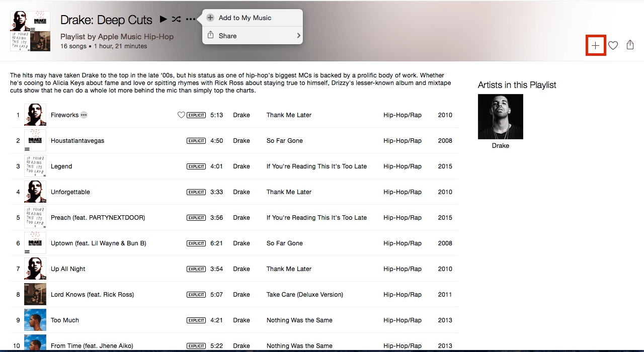Toggle the EXPLICIT badge on Too Much
644x352 pixels.
point(196,320)
